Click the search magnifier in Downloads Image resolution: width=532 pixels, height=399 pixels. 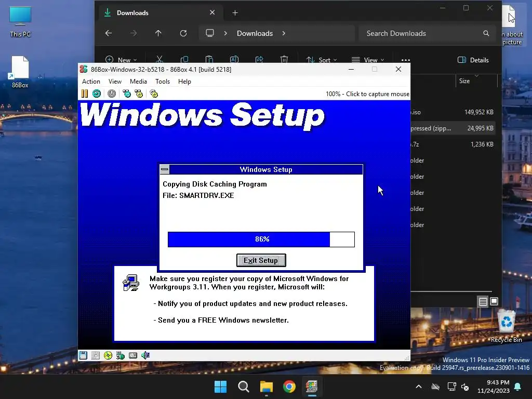coord(486,33)
